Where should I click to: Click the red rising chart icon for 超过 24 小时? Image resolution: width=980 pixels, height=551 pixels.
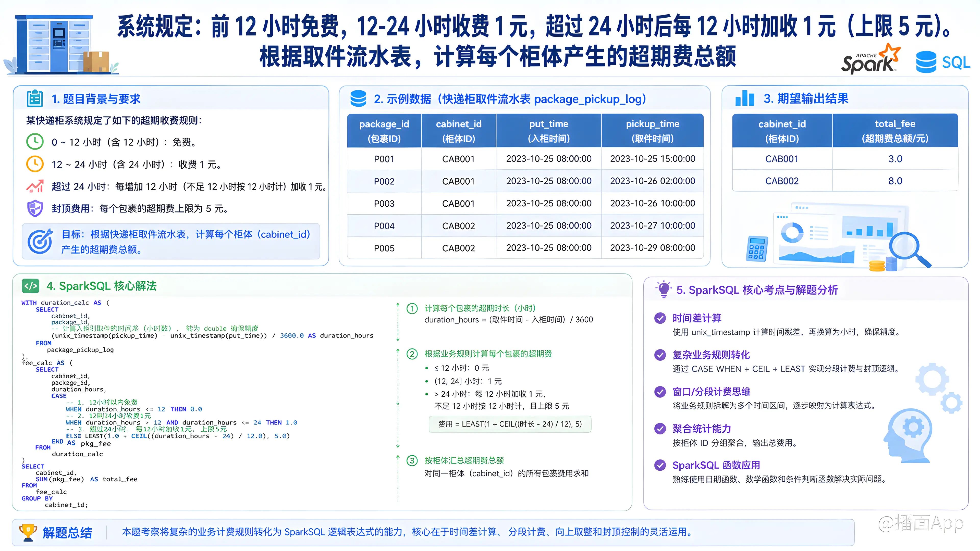coord(35,186)
